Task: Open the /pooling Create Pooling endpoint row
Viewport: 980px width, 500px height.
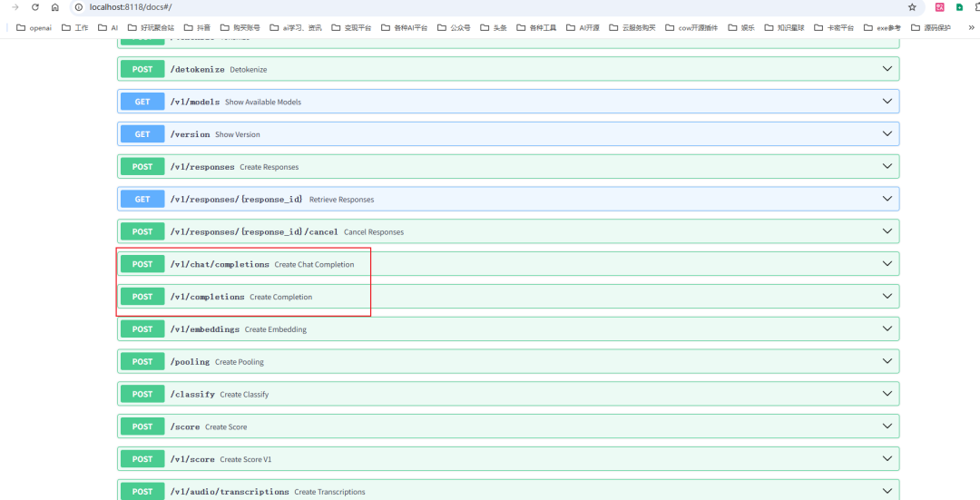Action: [508, 361]
